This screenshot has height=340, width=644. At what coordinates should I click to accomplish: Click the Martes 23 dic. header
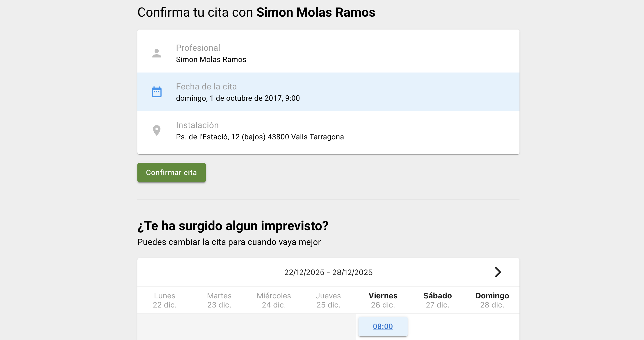pyautogui.click(x=219, y=300)
